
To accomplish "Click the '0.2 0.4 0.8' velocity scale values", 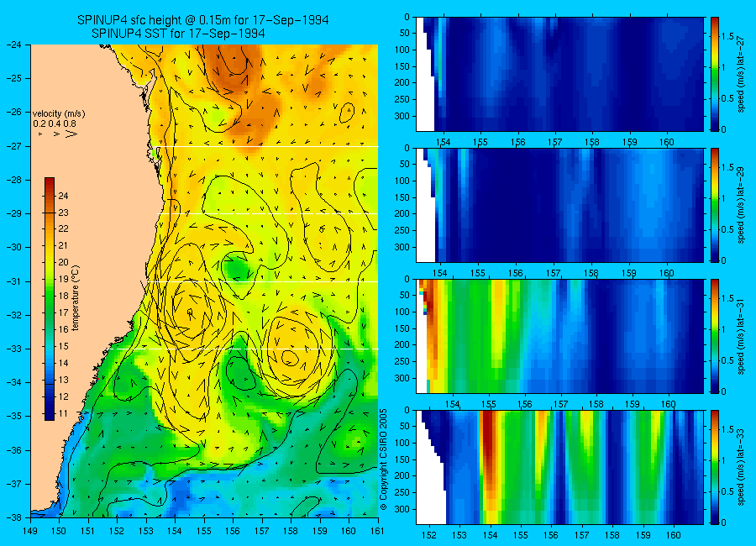I will (x=55, y=124).
